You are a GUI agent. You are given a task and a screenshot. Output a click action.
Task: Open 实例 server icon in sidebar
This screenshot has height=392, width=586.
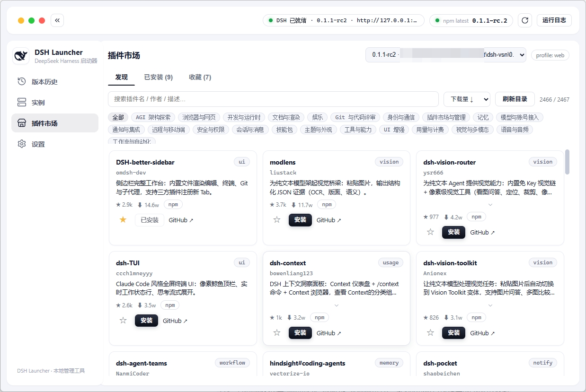coord(22,102)
